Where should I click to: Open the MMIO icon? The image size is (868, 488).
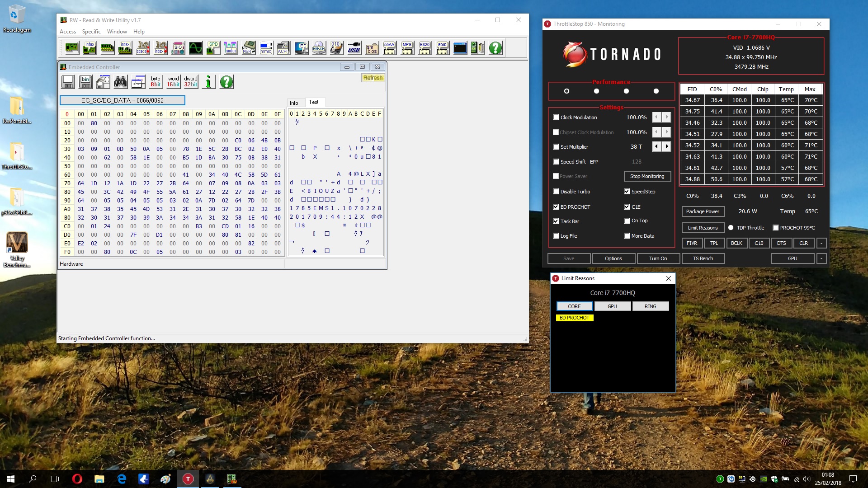(x=266, y=47)
